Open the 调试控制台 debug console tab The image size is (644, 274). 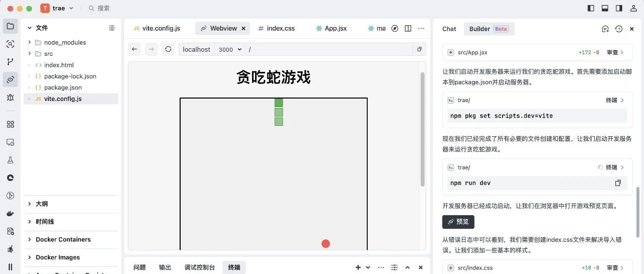[199, 267]
